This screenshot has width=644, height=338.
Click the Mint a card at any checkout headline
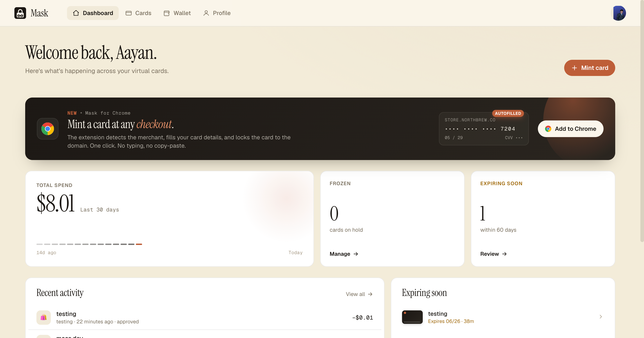pyautogui.click(x=121, y=124)
